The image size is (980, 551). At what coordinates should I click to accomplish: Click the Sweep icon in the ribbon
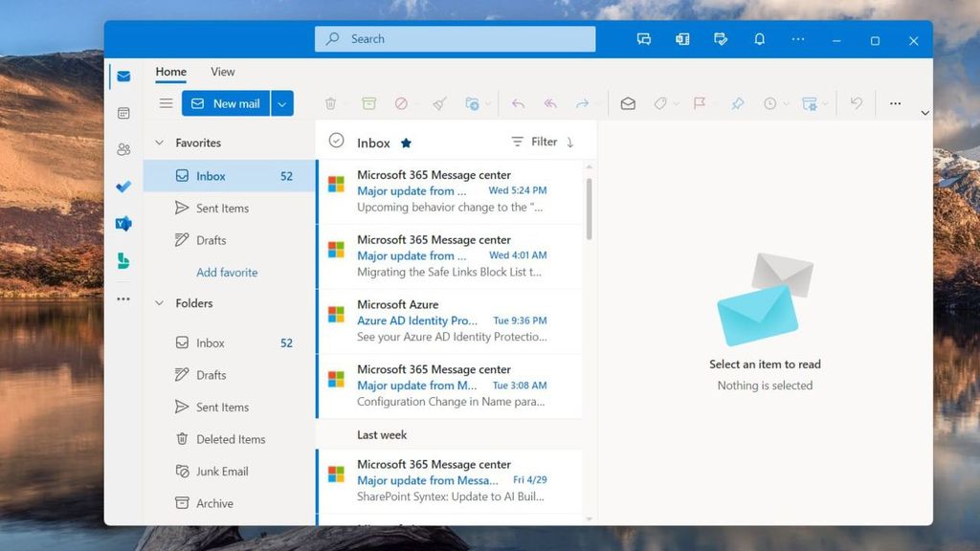pyautogui.click(x=439, y=103)
